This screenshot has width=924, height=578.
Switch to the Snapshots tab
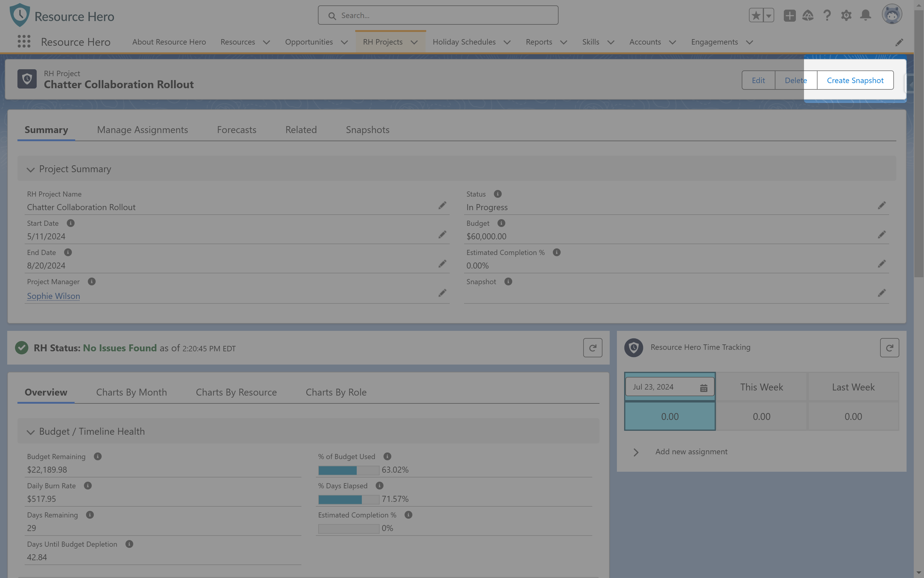pos(368,129)
